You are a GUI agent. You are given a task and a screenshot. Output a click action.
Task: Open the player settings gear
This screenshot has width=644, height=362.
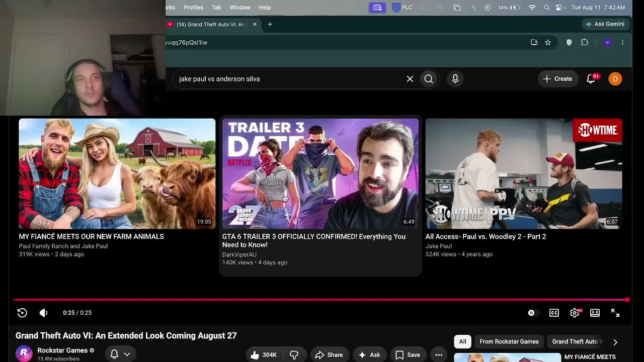click(575, 313)
